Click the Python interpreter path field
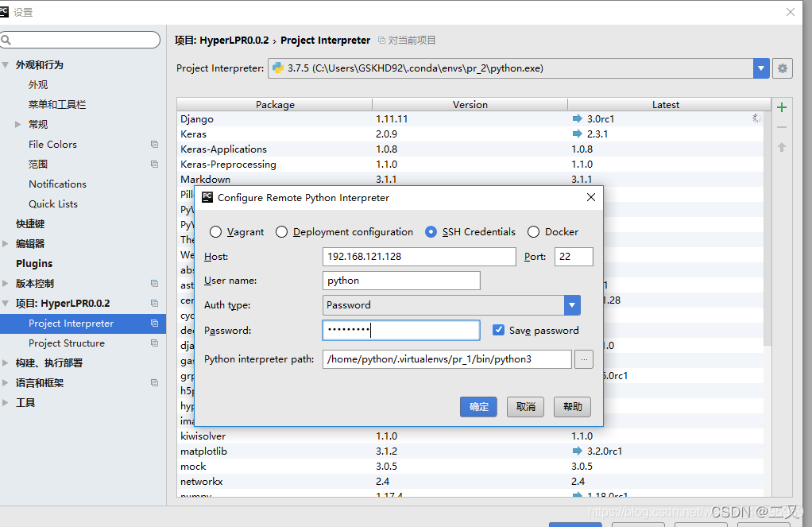 [x=447, y=359]
